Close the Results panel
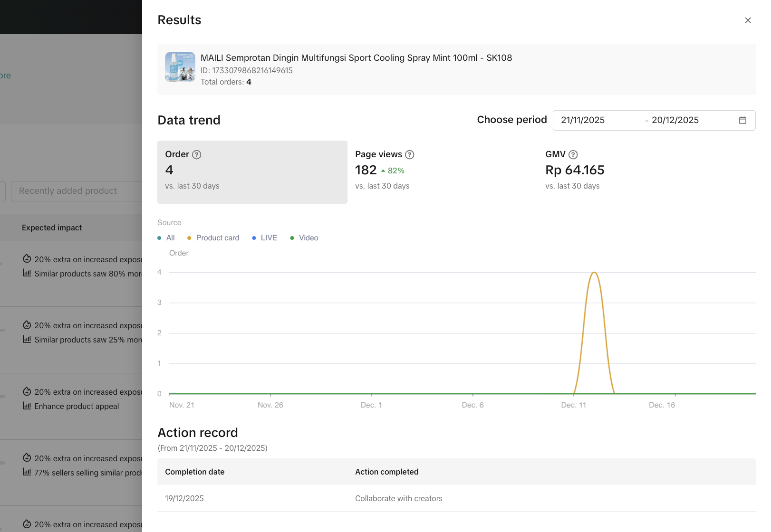This screenshot has width=771, height=532. (748, 20)
